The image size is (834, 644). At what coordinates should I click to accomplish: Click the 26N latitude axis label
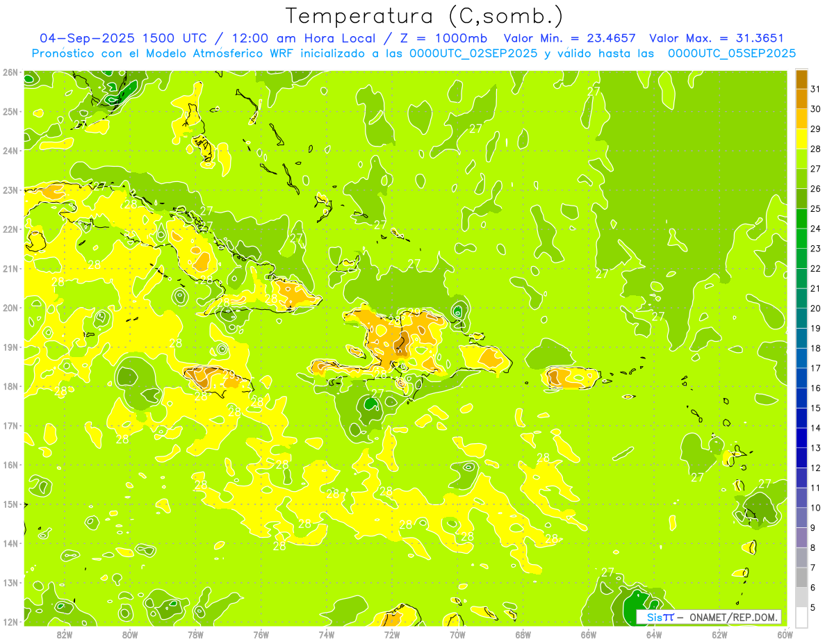[10, 72]
